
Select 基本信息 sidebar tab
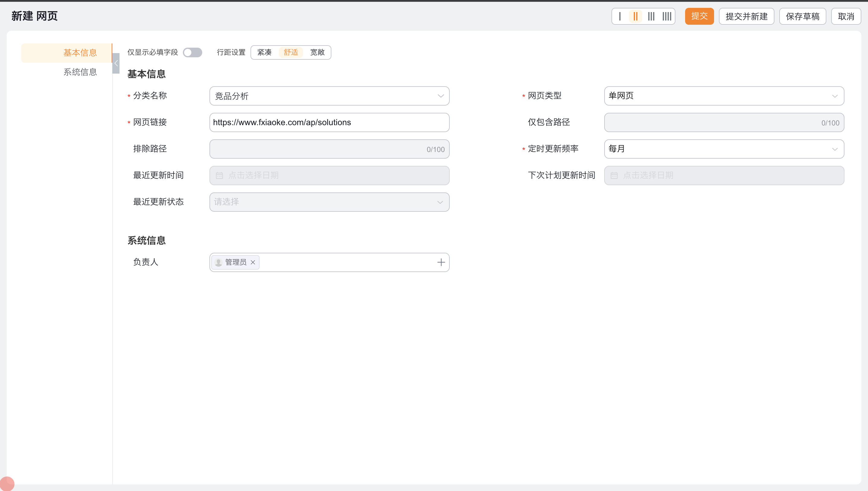coord(80,52)
